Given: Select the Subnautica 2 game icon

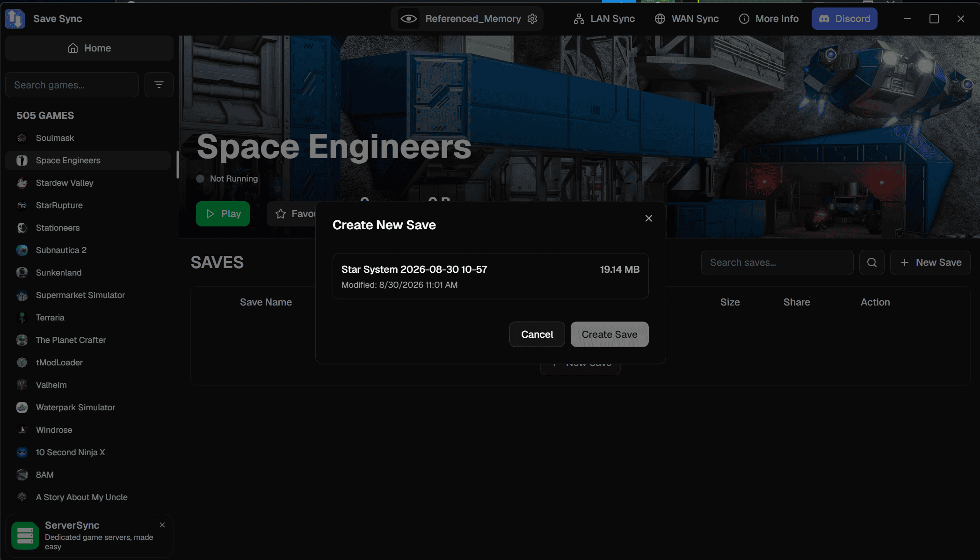Looking at the screenshot, I should 22,250.
